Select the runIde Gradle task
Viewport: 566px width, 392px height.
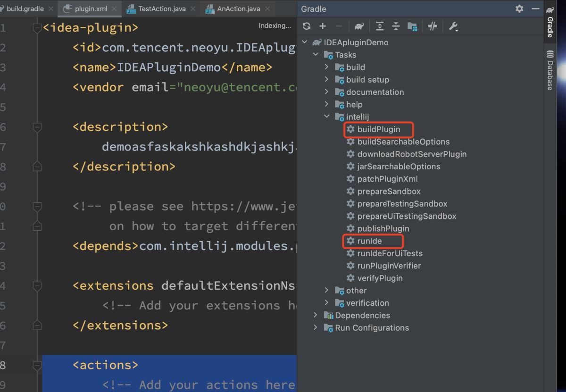(369, 241)
